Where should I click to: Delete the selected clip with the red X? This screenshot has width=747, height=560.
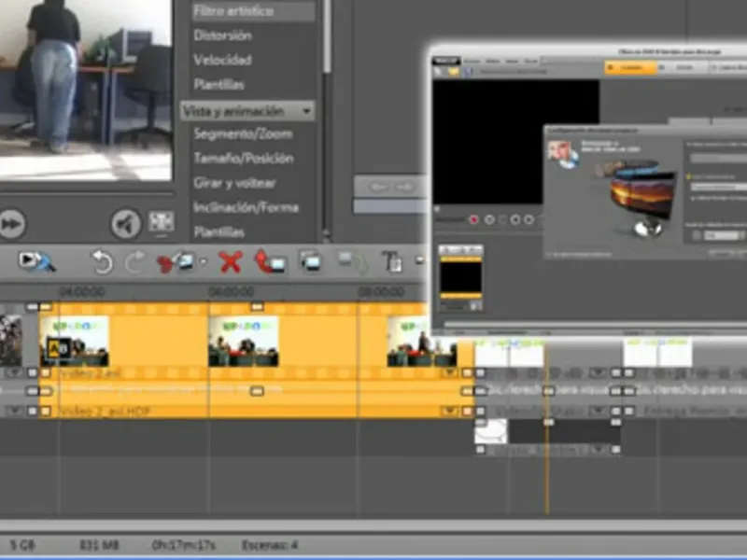(x=231, y=262)
